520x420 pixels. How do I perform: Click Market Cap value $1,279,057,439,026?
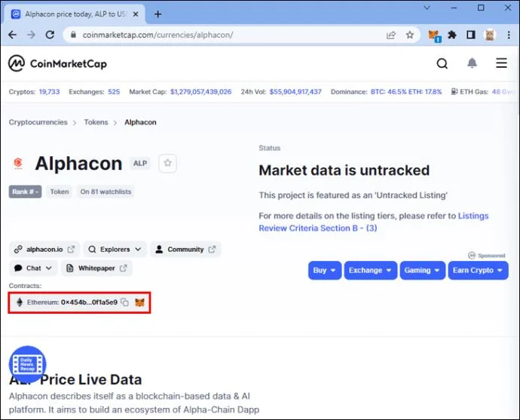(201, 92)
